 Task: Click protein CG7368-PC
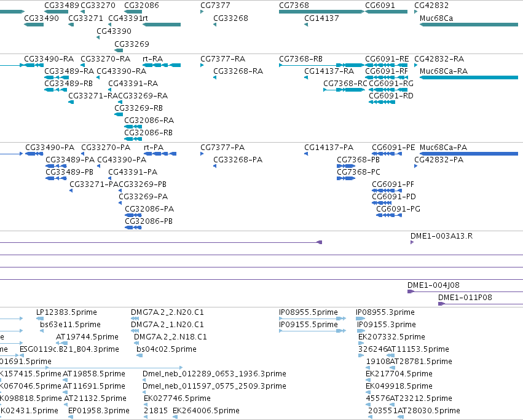358,173
